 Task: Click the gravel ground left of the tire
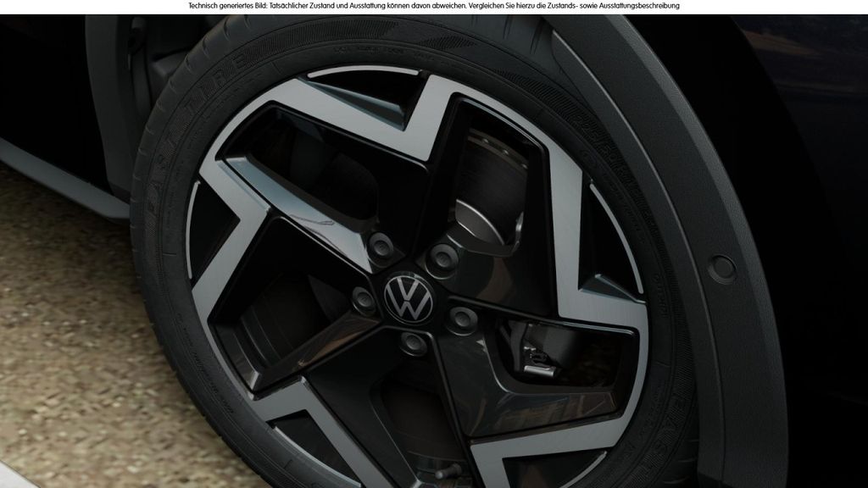(68, 339)
